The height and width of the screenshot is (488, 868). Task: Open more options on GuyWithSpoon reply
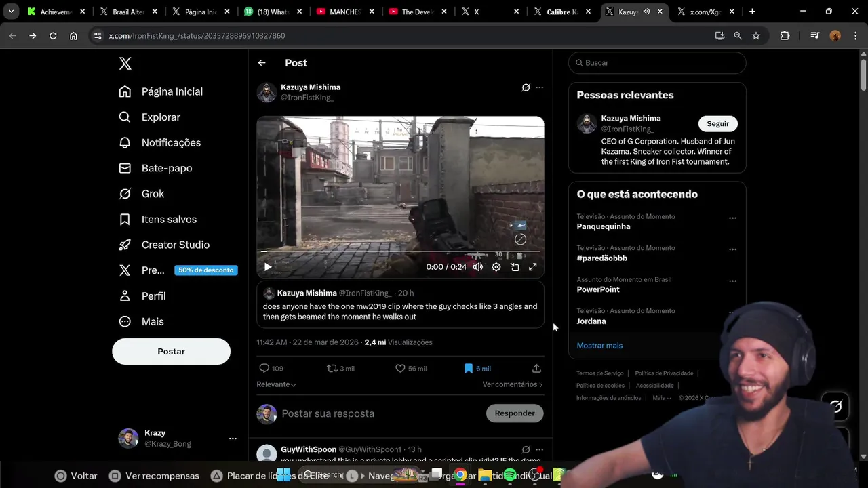pyautogui.click(x=540, y=449)
